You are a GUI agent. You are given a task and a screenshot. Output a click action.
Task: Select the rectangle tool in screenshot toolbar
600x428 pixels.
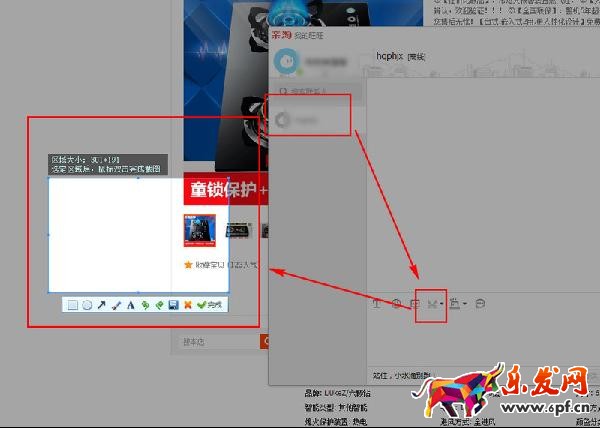point(73,304)
